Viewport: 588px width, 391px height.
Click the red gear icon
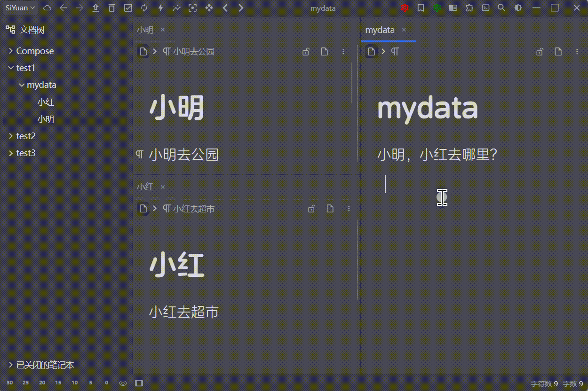point(405,8)
